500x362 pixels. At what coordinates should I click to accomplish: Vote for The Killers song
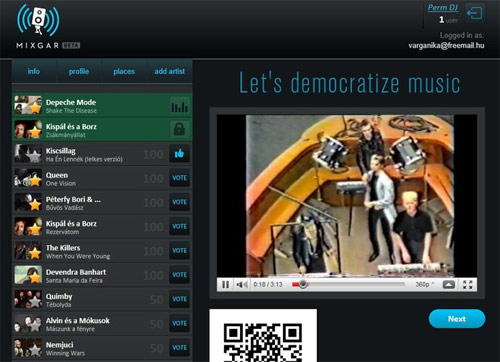[x=179, y=251]
